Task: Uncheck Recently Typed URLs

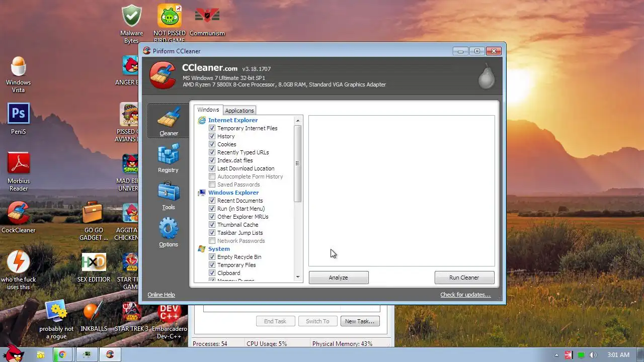Action: tap(212, 152)
